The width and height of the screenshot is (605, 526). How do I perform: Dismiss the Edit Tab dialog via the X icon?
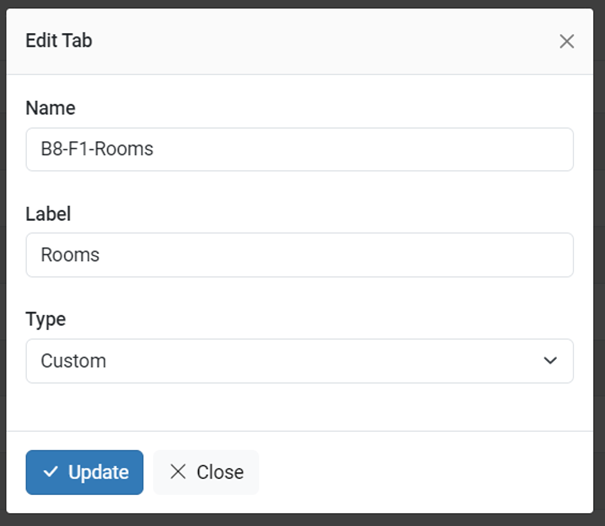click(x=567, y=41)
